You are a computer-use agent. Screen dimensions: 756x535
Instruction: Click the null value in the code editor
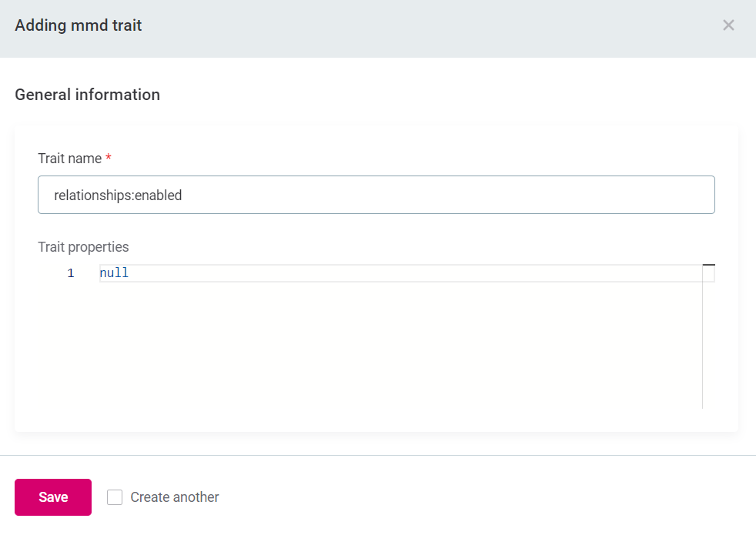click(x=114, y=273)
